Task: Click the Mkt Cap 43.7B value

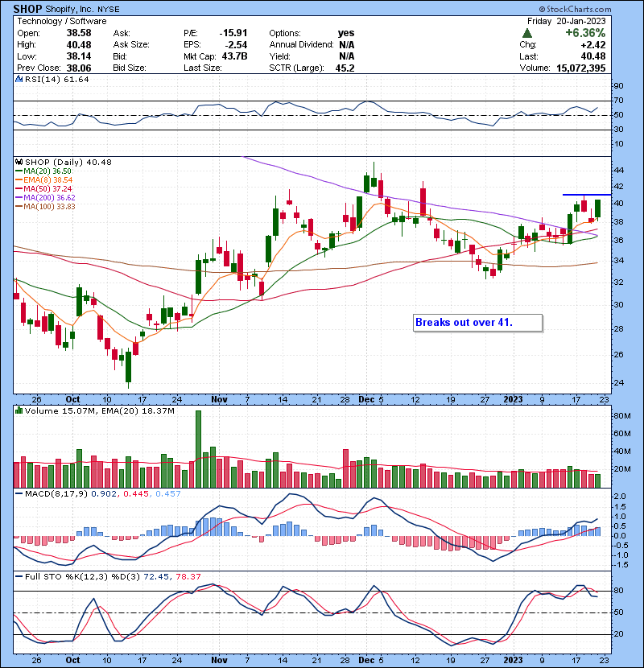Action: (x=234, y=56)
